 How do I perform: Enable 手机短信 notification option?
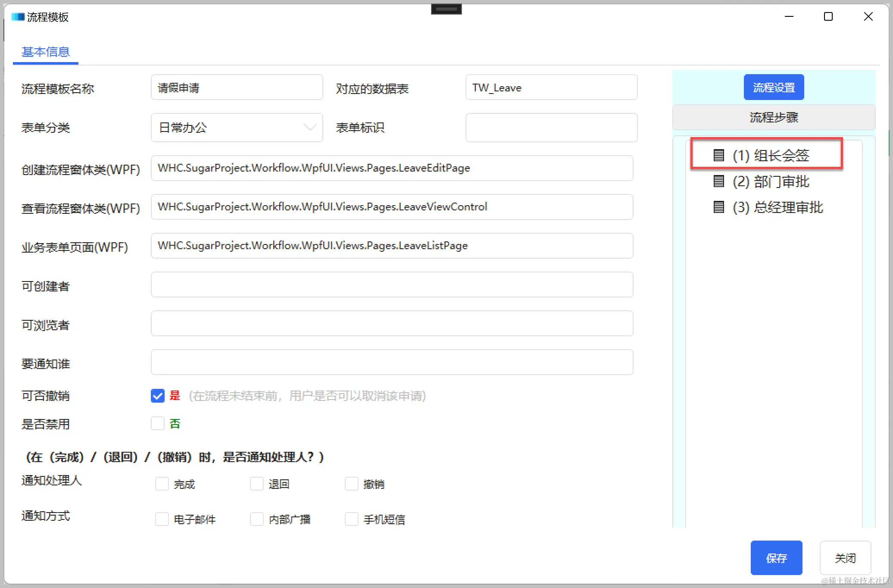tap(352, 519)
